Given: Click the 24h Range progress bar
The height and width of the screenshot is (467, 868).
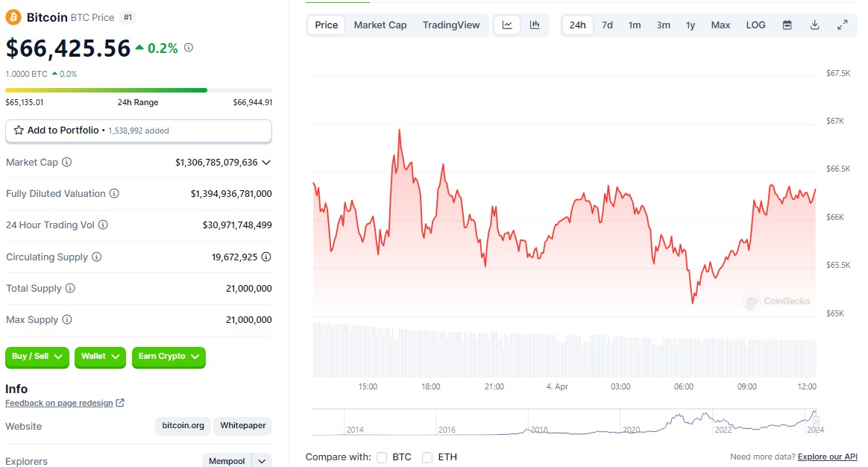Looking at the screenshot, I should point(139,90).
